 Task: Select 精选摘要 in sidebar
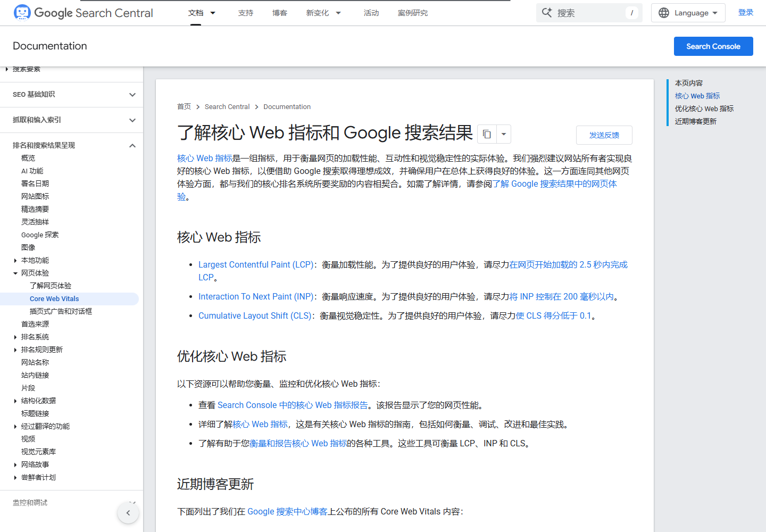[x=35, y=210]
